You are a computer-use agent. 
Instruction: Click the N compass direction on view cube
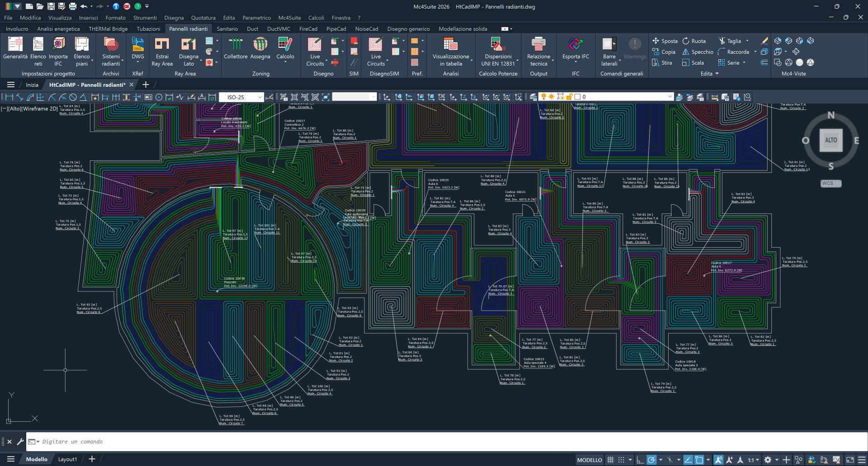tap(831, 115)
